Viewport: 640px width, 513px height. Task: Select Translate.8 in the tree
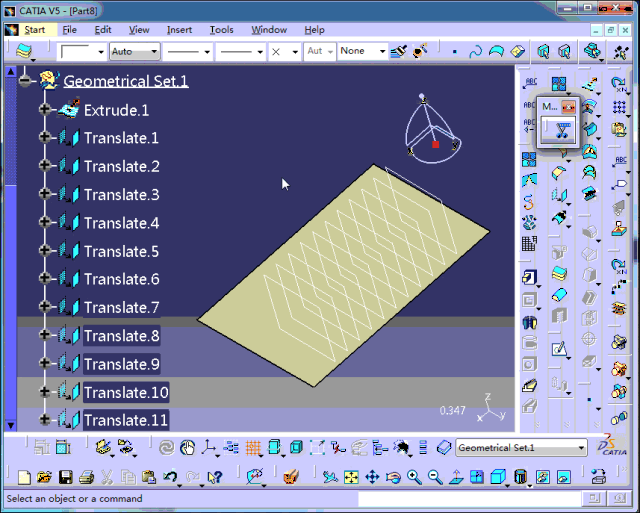coord(122,335)
